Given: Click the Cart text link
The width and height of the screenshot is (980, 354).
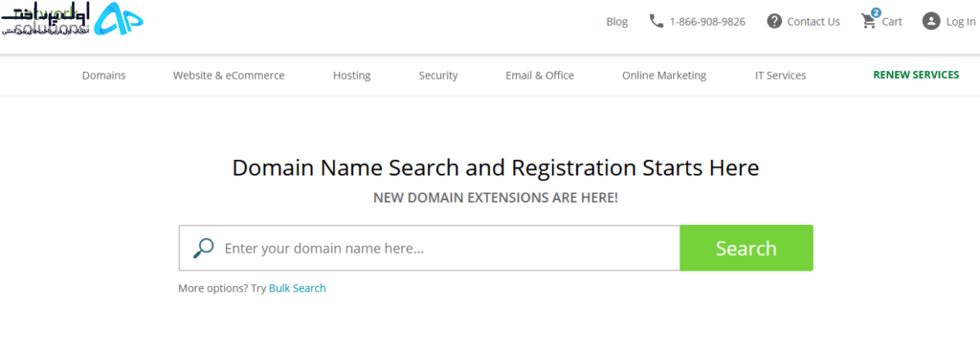Looking at the screenshot, I should (x=892, y=22).
